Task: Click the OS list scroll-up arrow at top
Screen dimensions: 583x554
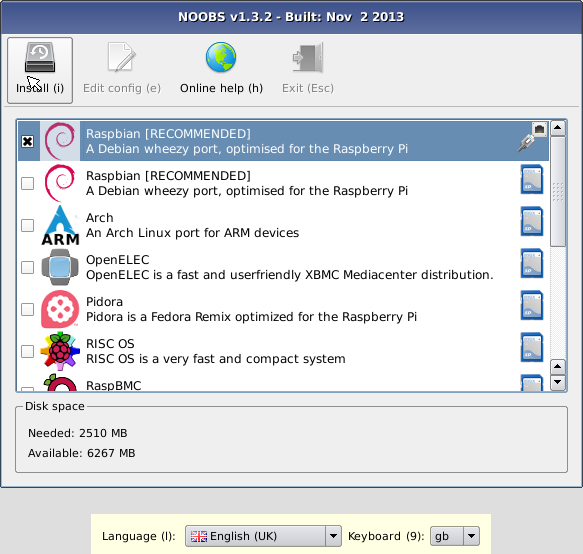Action: tap(558, 128)
